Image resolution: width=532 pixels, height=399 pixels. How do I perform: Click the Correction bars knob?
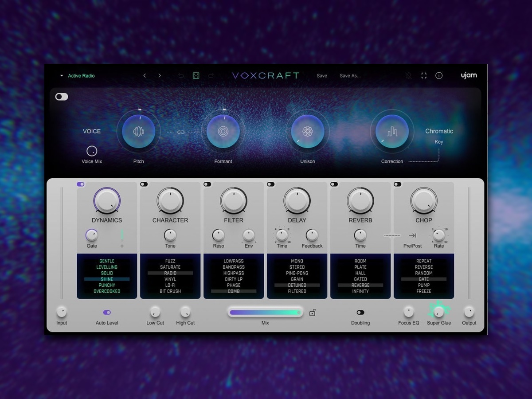392,131
